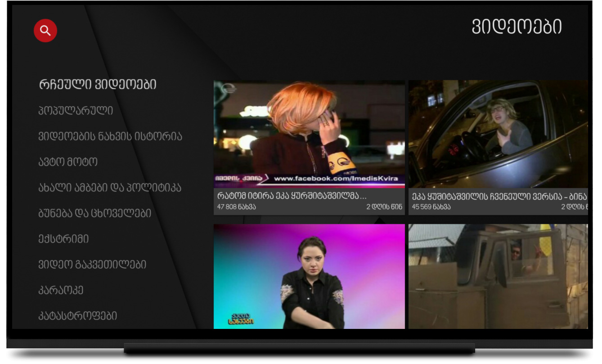602x364 pixels.
Task: Open ექსტრიმი category
Action: click(x=64, y=239)
